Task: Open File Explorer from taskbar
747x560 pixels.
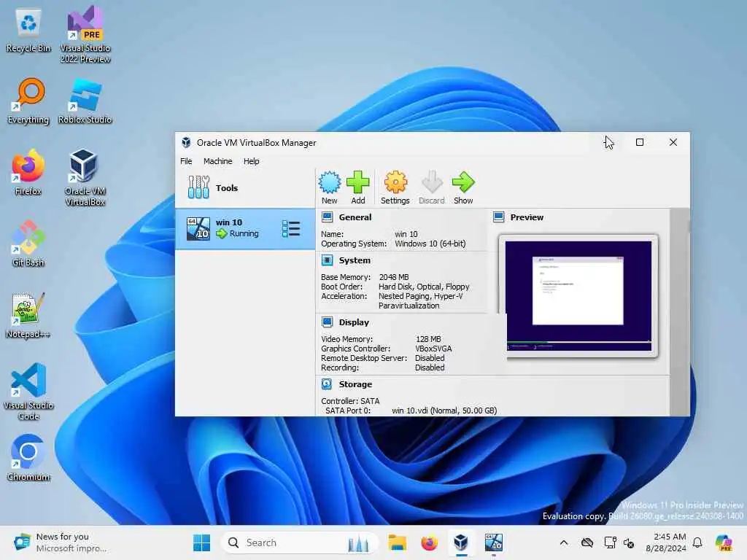Action: click(x=397, y=542)
